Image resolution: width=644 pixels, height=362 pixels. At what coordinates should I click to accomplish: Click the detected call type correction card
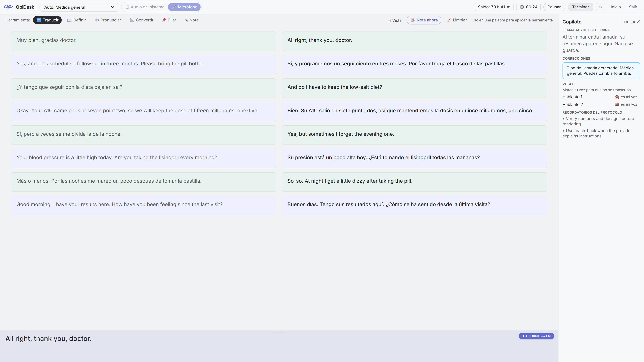[601, 71]
